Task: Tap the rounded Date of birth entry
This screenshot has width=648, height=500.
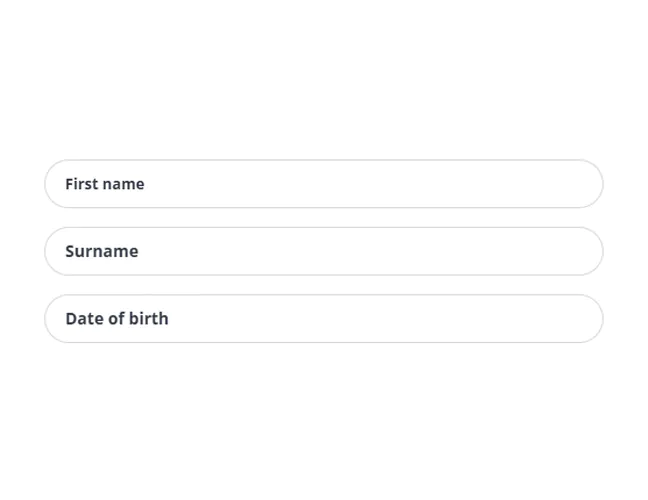Action: coord(323,319)
